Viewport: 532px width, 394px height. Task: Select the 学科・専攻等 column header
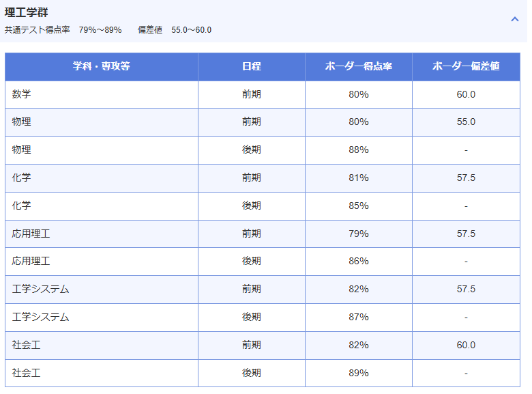tap(102, 66)
